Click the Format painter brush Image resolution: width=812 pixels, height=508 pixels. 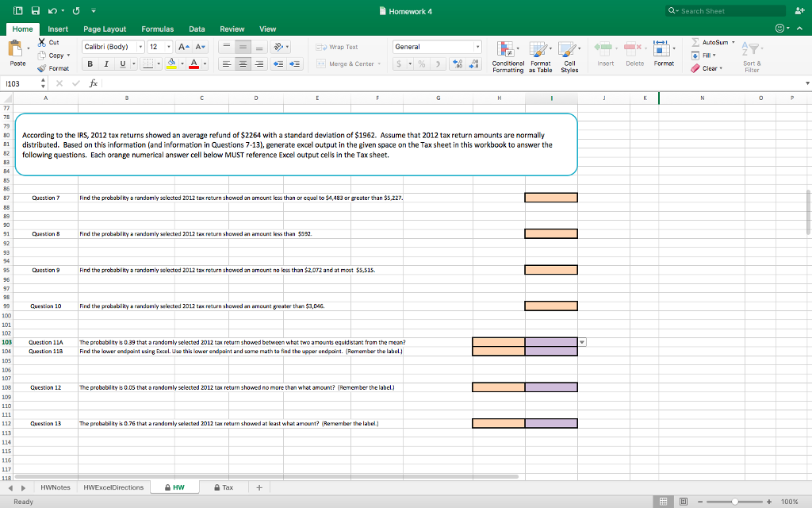[x=43, y=68]
